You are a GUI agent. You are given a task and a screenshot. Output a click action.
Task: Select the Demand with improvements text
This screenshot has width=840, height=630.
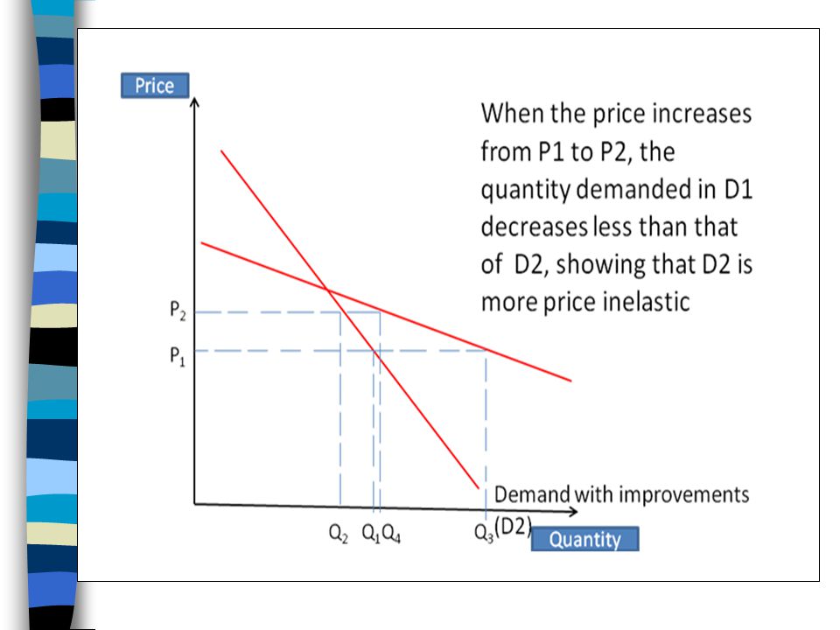pyautogui.click(x=621, y=494)
